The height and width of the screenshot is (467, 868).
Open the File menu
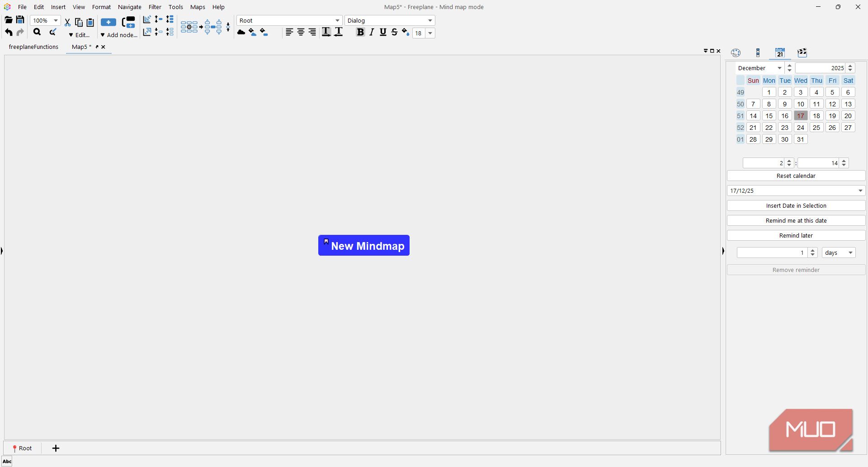pyautogui.click(x=22, y=7)
